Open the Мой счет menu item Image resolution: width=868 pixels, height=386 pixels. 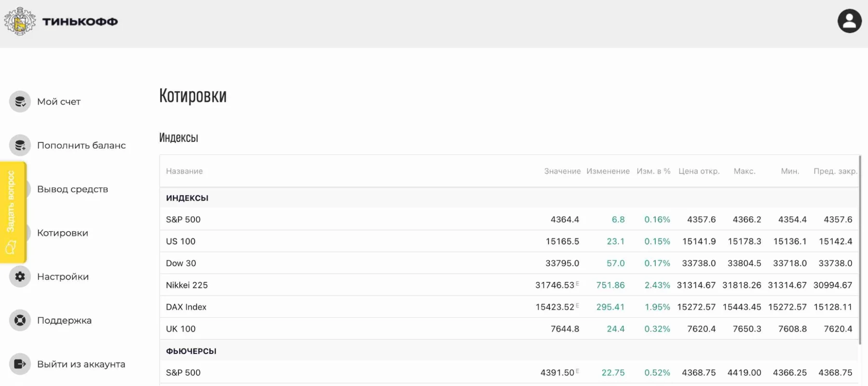point(59,102)
